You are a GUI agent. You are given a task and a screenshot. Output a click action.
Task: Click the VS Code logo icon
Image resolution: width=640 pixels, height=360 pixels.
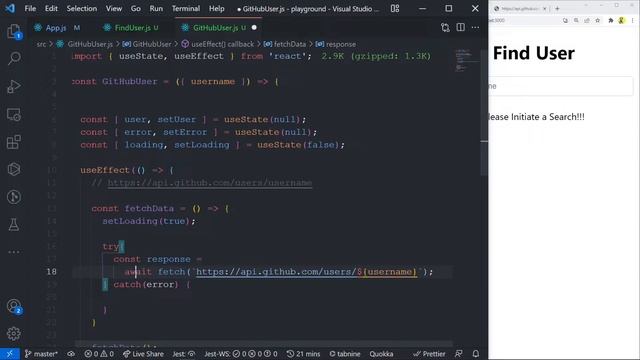10,8
